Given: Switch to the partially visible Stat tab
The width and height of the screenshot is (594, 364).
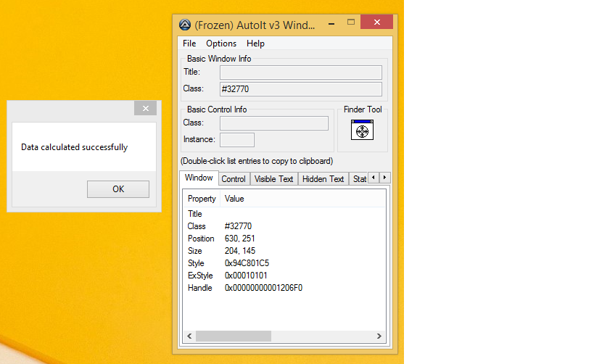Looking at the screenshot, I should point(358,179).
